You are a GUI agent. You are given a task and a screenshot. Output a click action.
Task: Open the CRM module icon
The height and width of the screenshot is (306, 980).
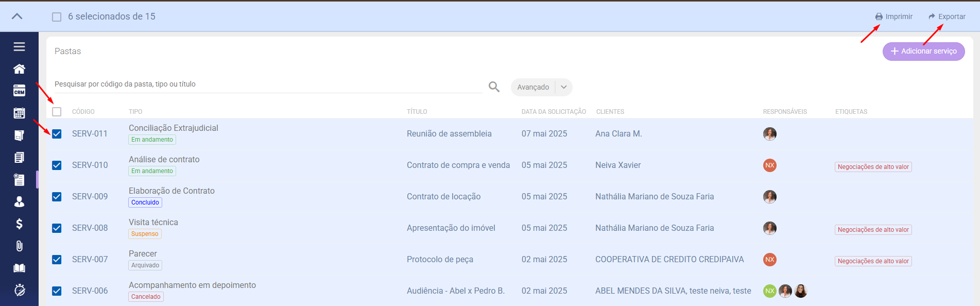[x=19, y=91]
